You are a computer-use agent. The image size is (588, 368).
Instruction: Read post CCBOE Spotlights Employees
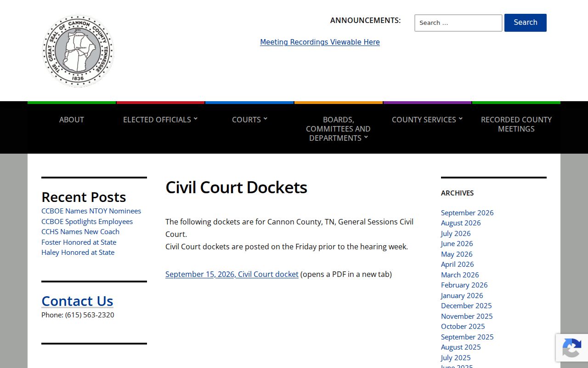click(87, 221)
